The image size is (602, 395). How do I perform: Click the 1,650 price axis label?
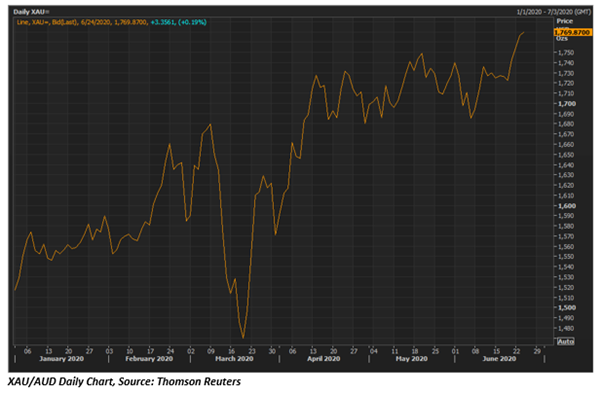(x=567, y=155)
